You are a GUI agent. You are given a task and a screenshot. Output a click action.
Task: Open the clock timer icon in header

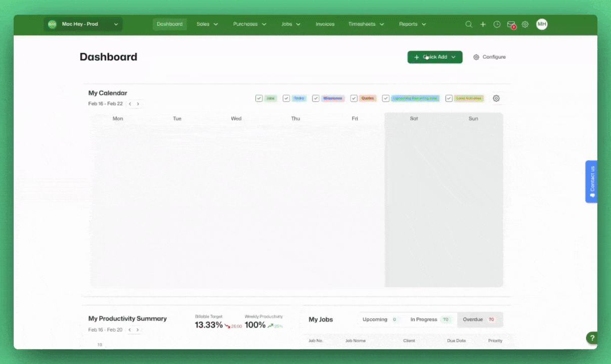(x=497, y=24)
